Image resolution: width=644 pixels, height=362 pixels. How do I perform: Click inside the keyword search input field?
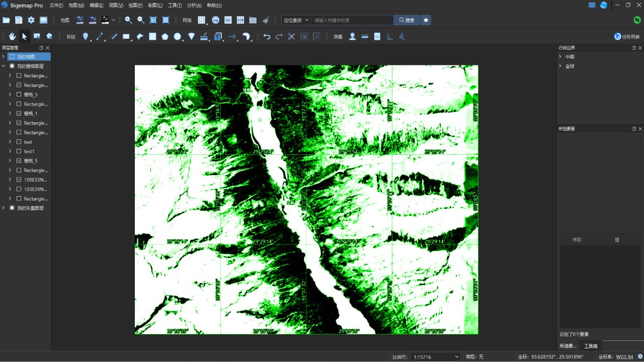click(352, 20)
